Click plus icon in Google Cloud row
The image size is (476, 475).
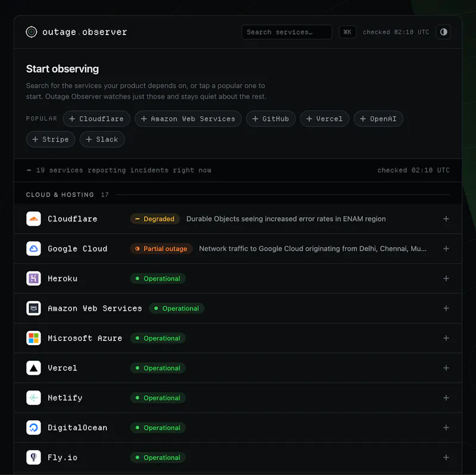pos(446,248)
